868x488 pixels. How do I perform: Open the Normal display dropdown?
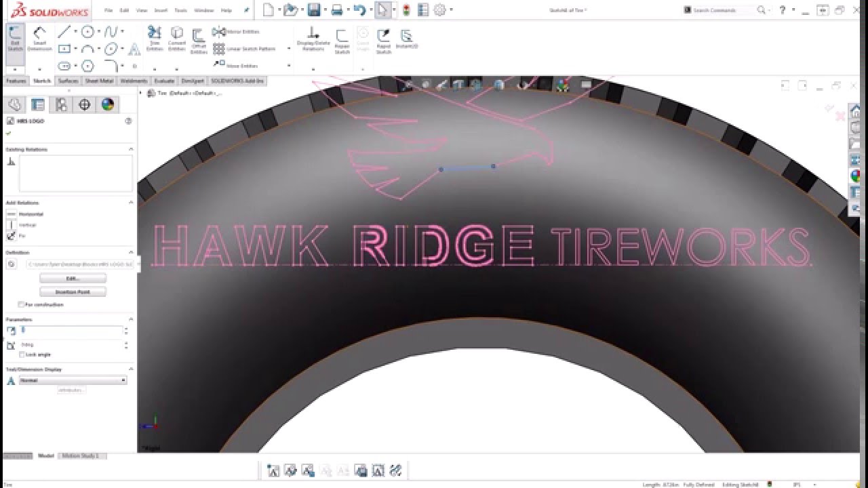point(73,380)
